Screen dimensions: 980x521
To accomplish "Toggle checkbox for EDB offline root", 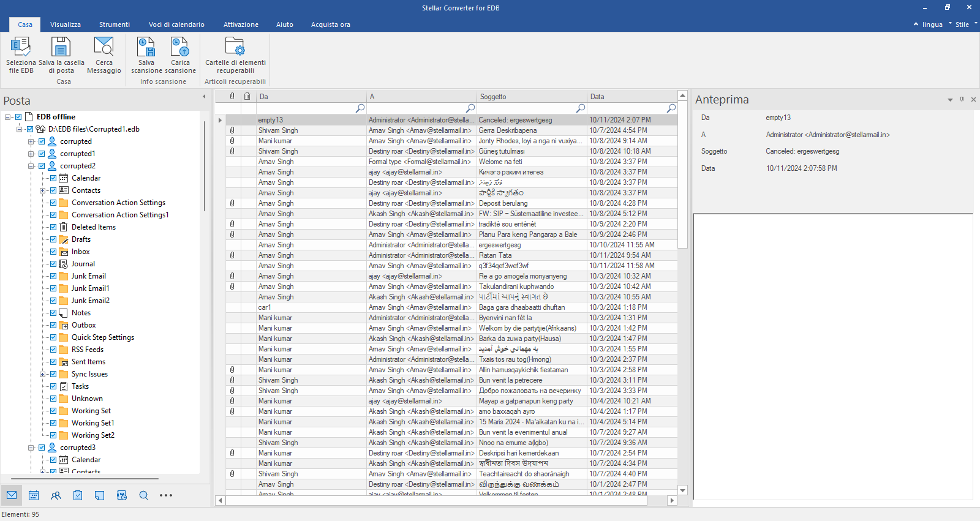I will (x=18, y=117).
